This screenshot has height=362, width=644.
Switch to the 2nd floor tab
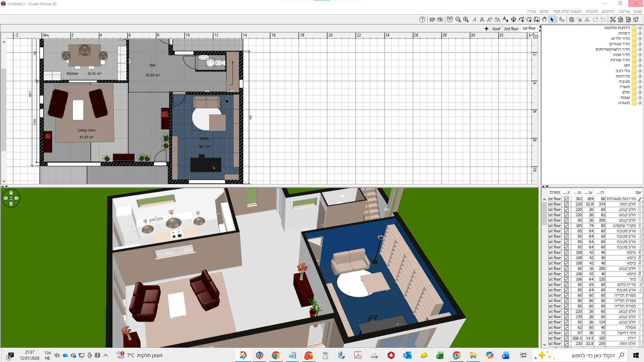pos(511,29)
